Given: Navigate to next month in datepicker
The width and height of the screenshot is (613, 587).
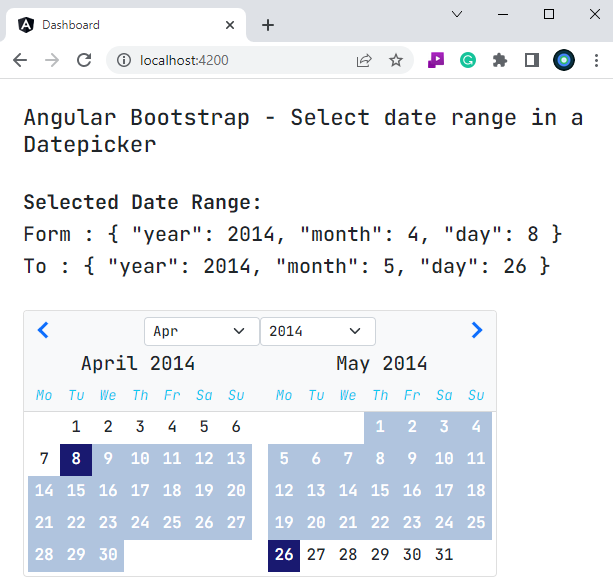Looking at the screenshot, I should [477, 330].
